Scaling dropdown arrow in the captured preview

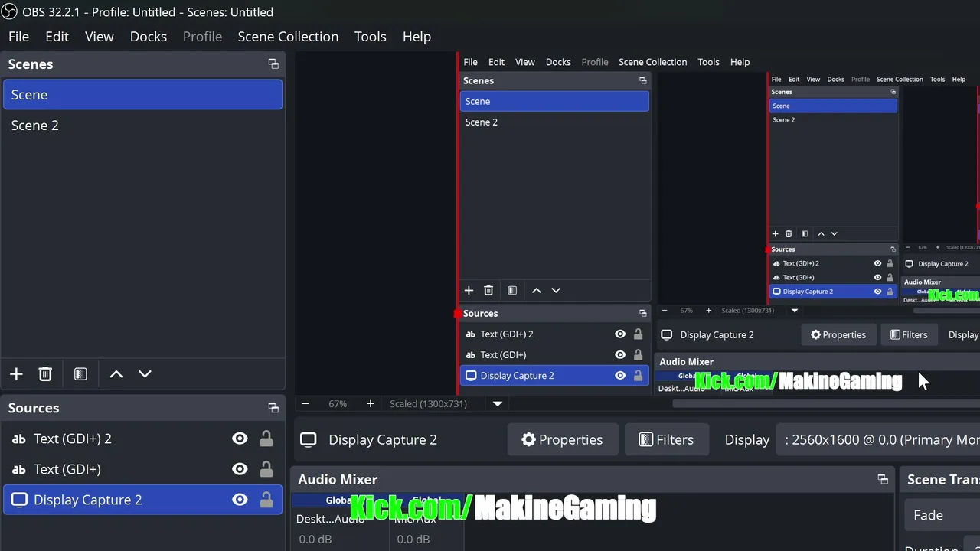click(795, 310)
